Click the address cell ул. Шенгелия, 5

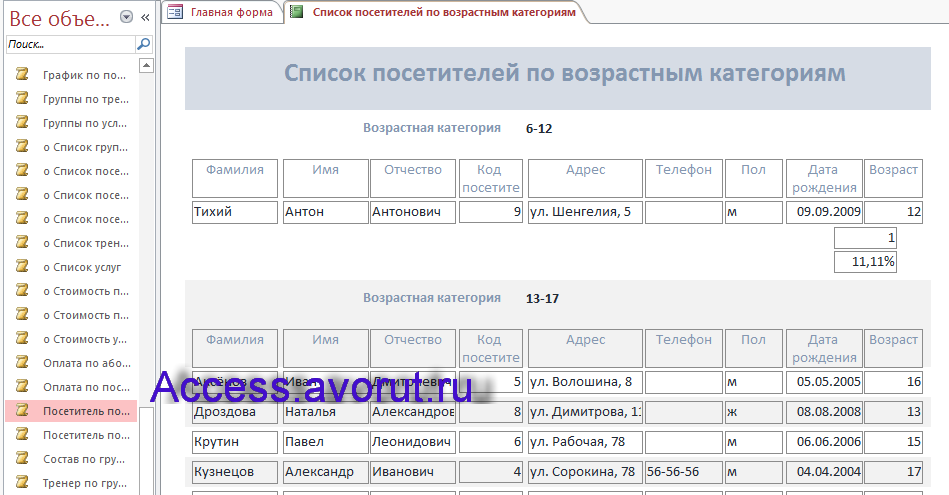(585, 212)
